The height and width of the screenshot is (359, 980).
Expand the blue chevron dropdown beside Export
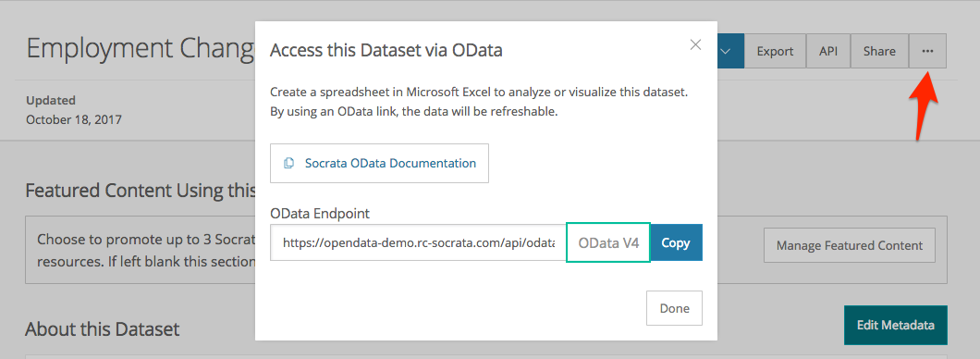click(x=727, y=51)
